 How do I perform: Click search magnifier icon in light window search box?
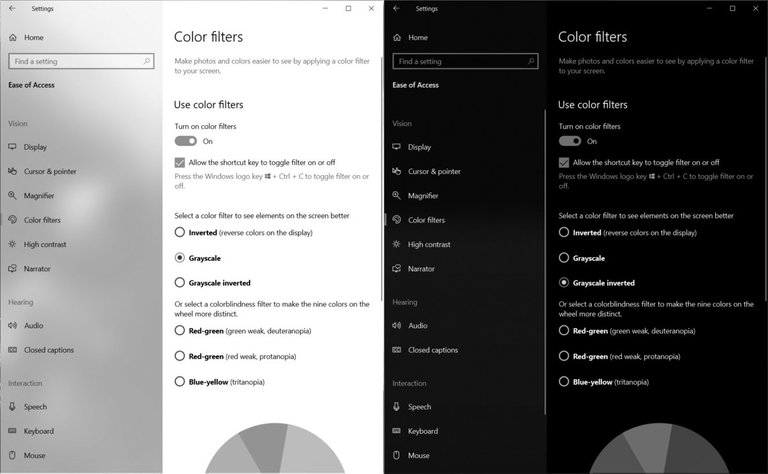pyautogui.click(x=146, y=61)
